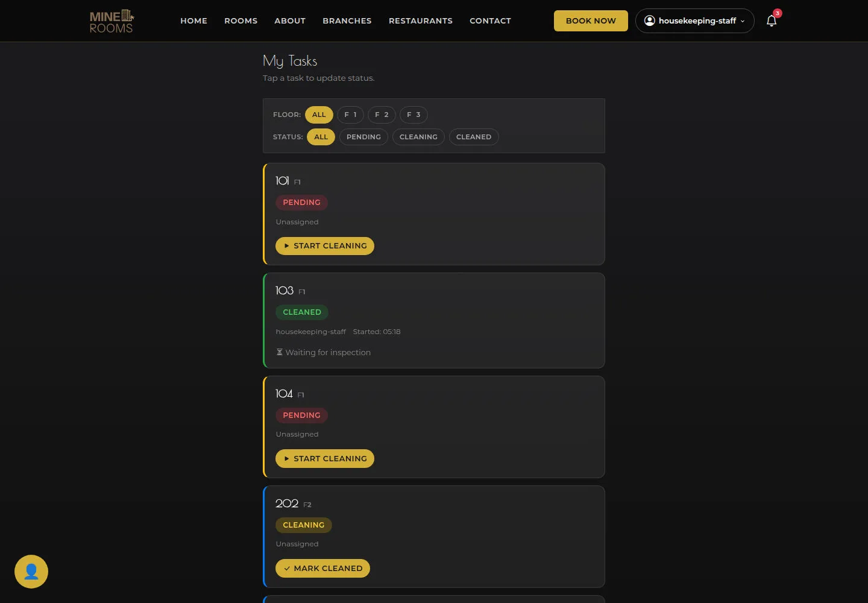
Task: Click the BOOK NOW button
Action: [x=591, y=21]
